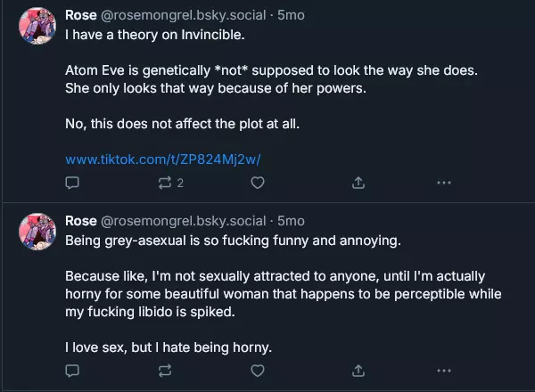Open the 5mo timestamp of first post
The image size is (535, 392).
[292, 15]
